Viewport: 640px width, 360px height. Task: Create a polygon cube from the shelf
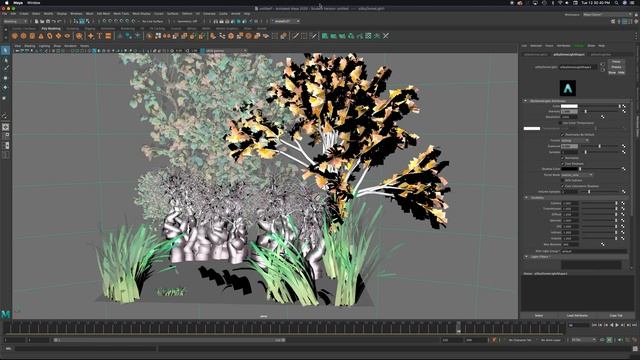(x=24, y=36)
